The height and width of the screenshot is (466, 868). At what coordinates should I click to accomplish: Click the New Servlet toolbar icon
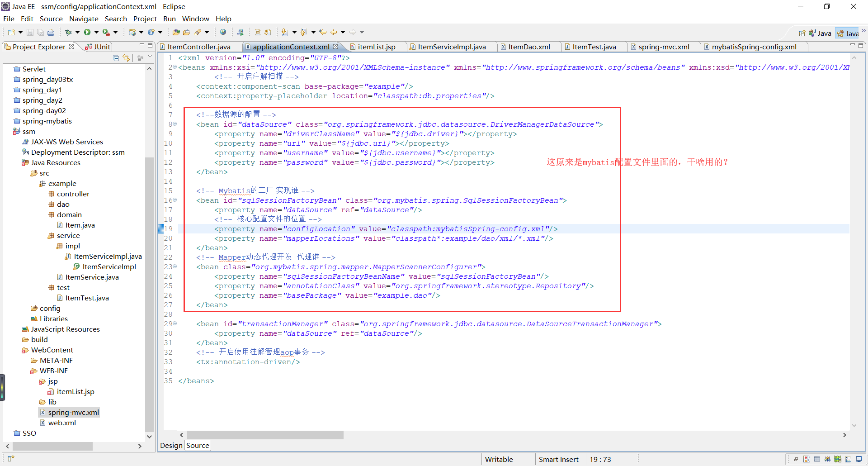click(151, 32)
